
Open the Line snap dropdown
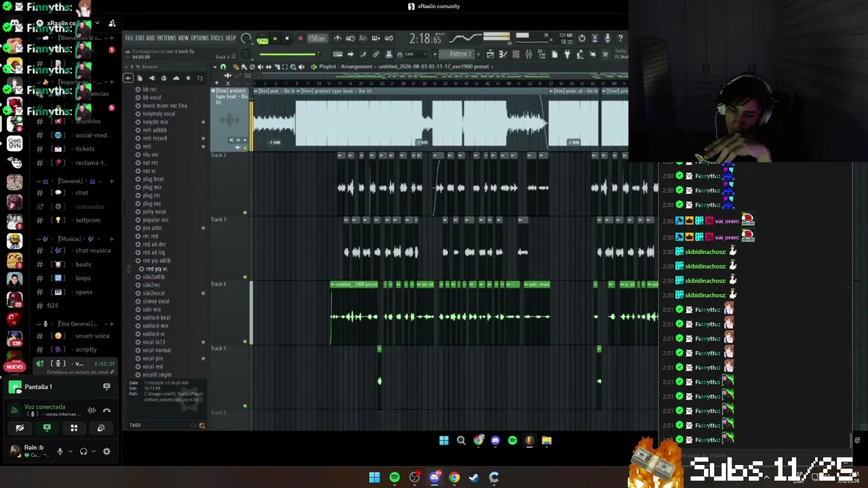415,54
